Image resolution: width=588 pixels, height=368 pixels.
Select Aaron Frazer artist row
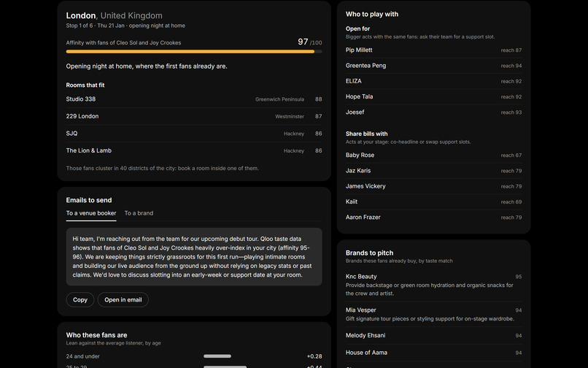[433, 218]
